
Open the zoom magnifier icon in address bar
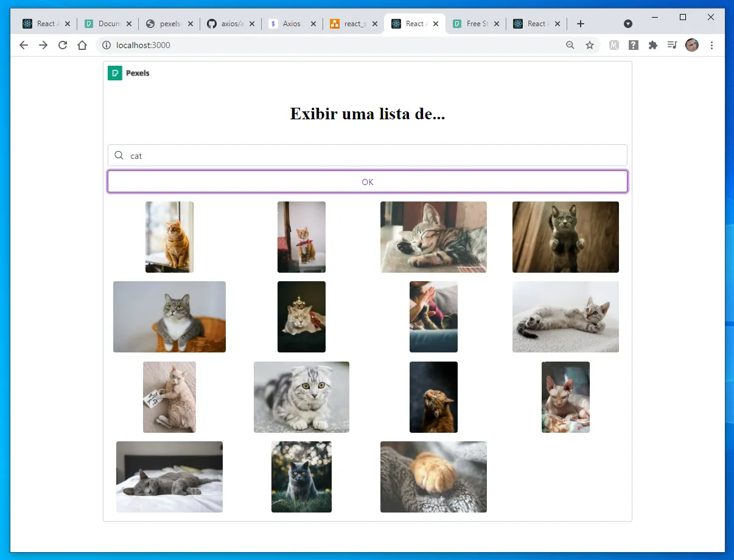click(x=570, y=45)
